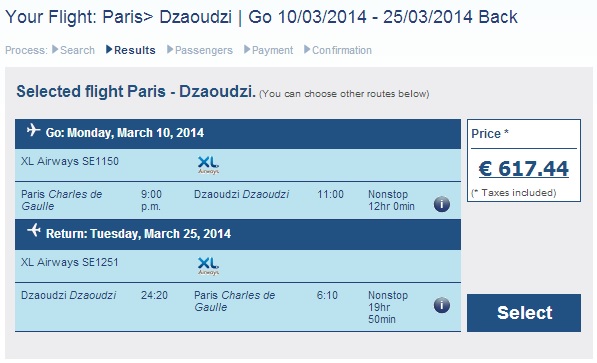Click the info icon for return flight
Viewport: 597px width, 363px height.
442,305
